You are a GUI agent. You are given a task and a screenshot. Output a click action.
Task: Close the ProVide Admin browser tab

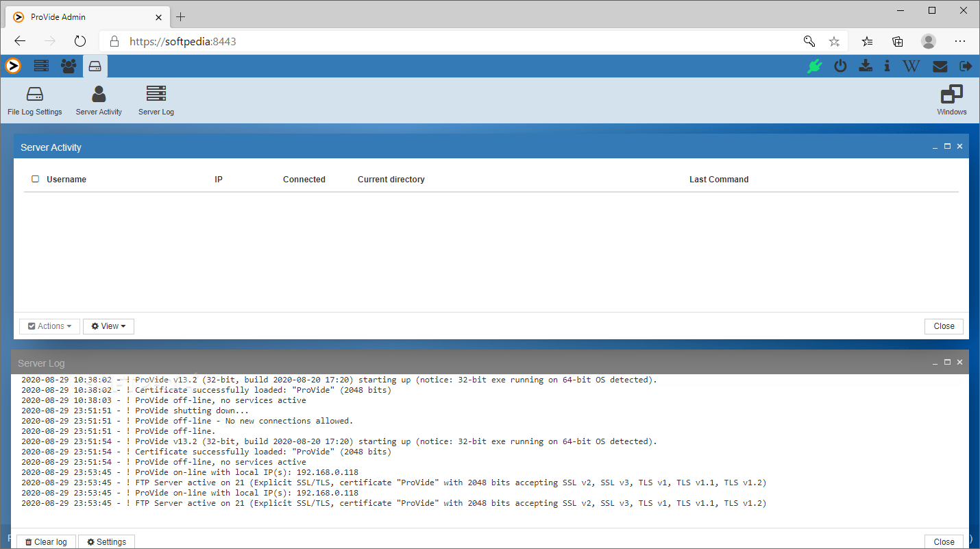pyautogui.click(x=158, y=17)
